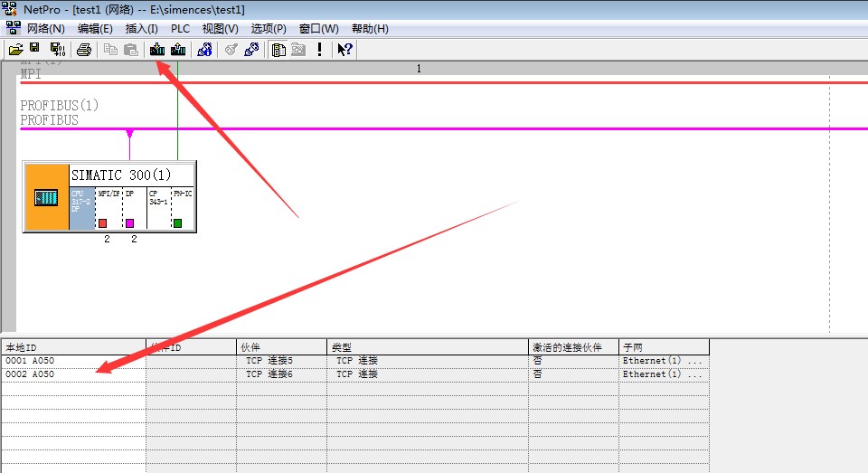Click the Open project folder icon
This screenshot has width=868, height=473.
click(x=15, y=49)
